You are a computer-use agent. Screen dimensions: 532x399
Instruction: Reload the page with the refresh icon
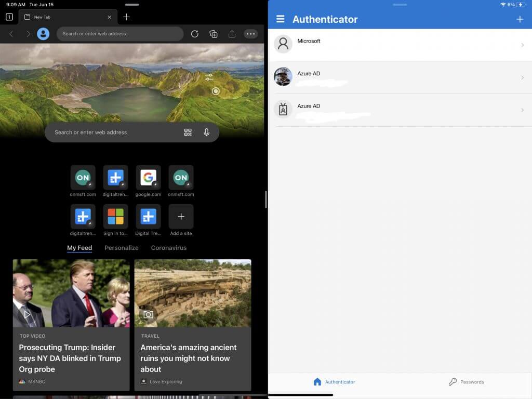(x=195, y=34)
